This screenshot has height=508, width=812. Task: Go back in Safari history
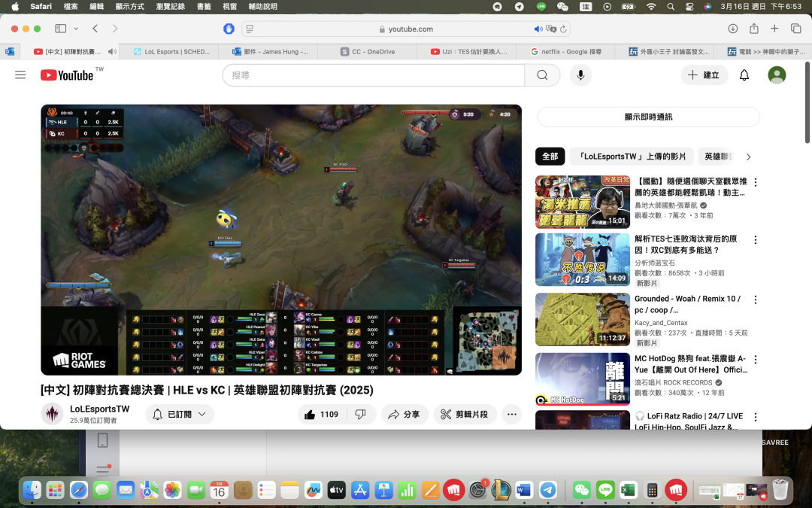coord(95,29)
